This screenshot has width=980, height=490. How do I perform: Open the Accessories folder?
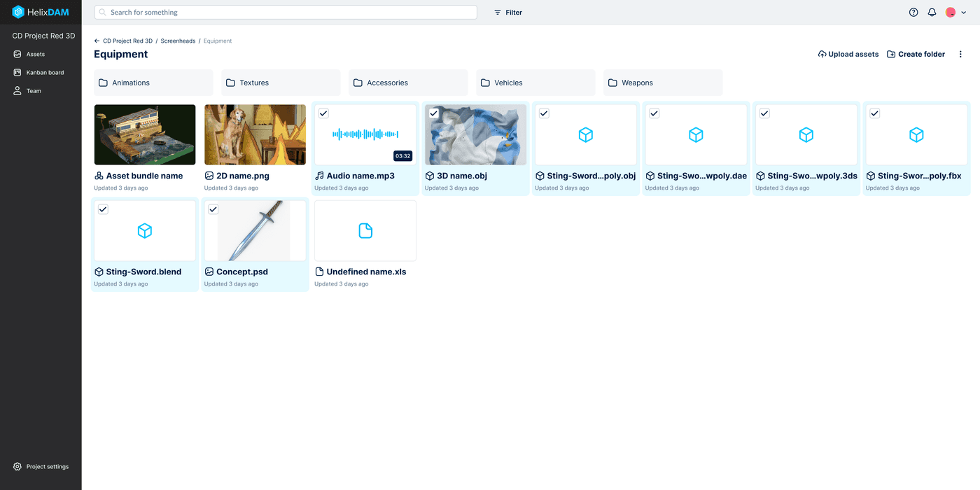tap(408, 83)
